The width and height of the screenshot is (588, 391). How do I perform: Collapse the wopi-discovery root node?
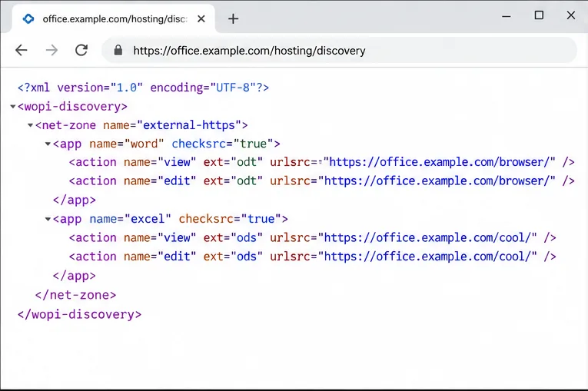click(x=13, y=107)
